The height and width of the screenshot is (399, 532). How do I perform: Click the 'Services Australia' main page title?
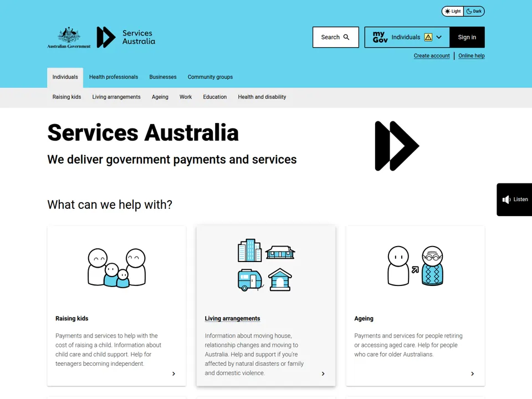[143, 132]
